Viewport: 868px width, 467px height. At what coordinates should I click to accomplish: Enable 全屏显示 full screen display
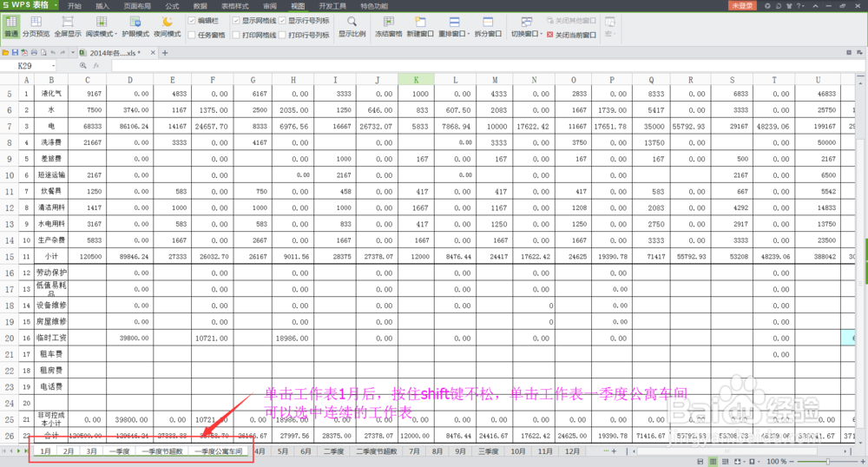68,27
